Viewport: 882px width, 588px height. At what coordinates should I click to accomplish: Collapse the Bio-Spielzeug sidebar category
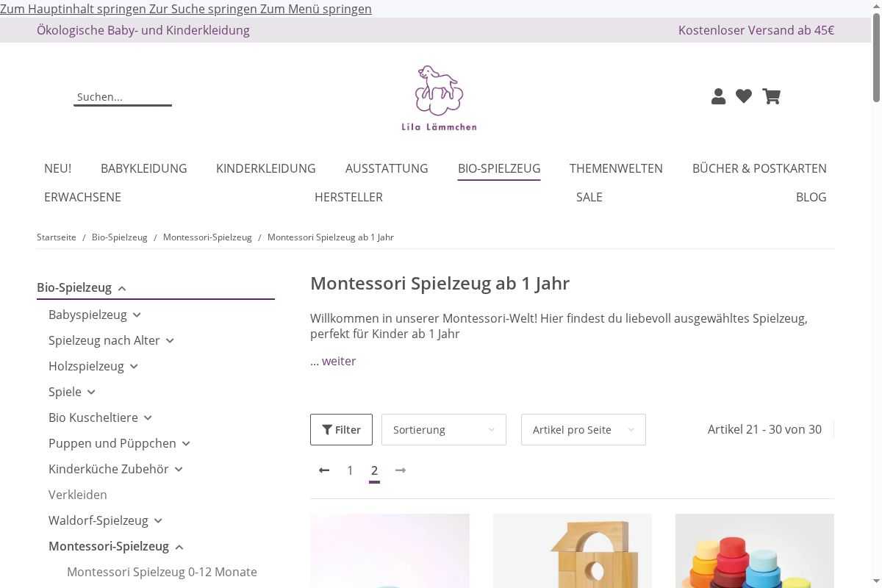[x=122, y=288]
